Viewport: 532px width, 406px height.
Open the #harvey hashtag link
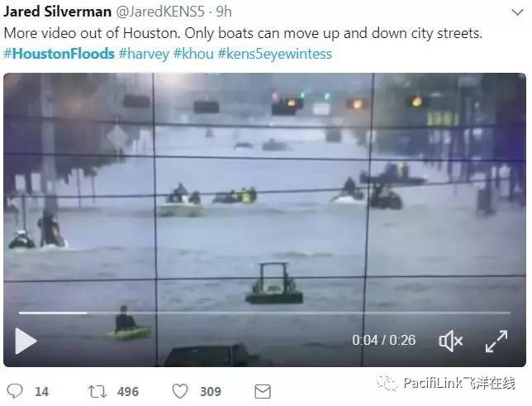[x=144, y=54]
